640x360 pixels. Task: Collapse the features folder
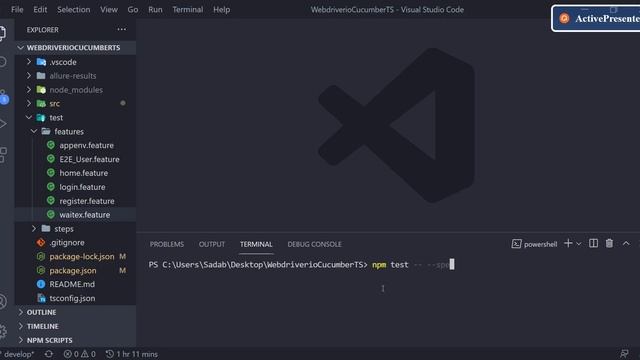(x=34, y=131)
